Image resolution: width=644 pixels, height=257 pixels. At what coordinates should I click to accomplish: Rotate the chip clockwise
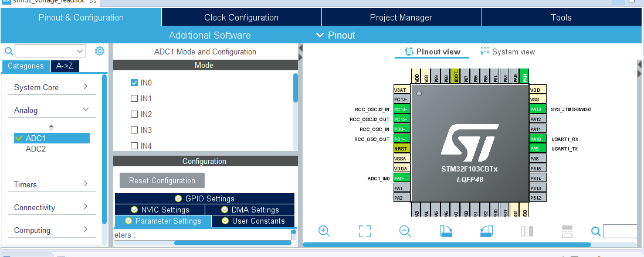446,231
